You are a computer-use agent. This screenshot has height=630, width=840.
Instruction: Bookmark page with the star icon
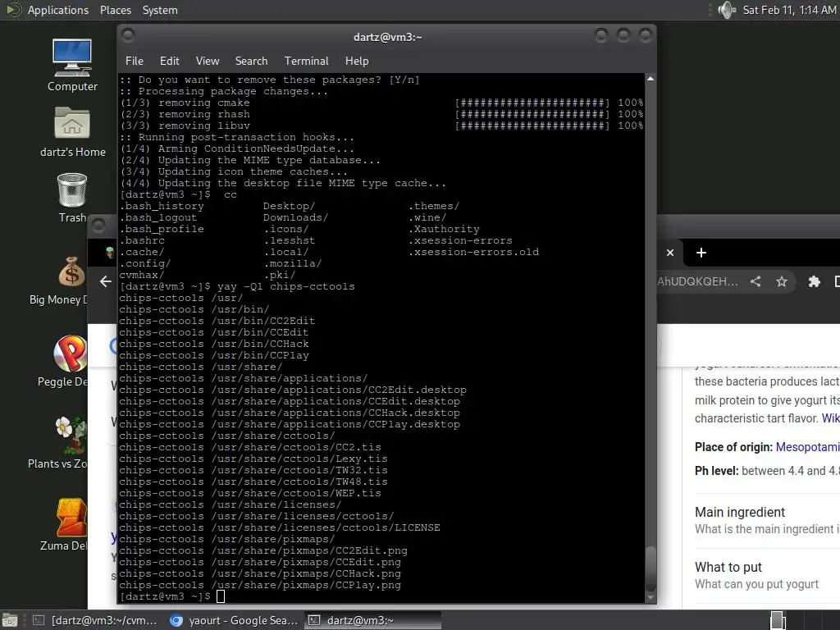click(x=782, y=281)
